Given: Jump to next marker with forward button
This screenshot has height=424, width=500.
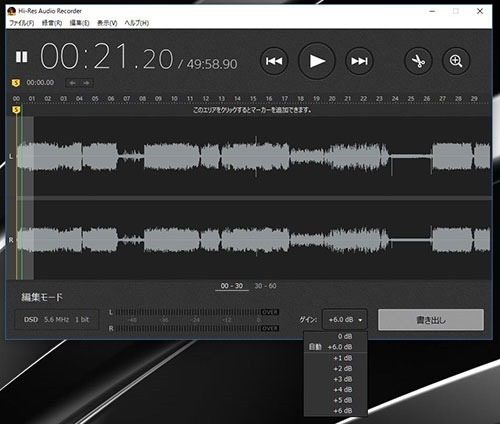Looking at the screenshot, I should coord(359,61).
